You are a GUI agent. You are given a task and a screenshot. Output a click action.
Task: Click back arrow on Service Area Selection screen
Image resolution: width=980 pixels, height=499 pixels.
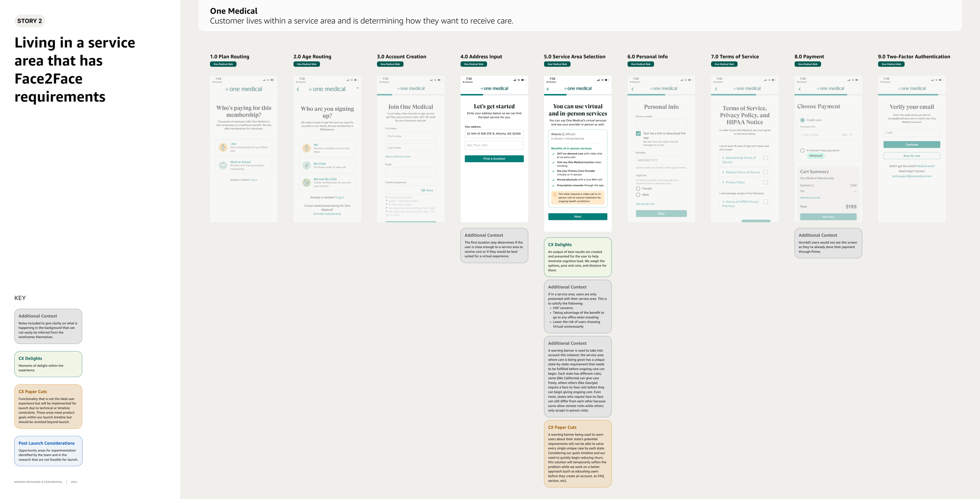click(x=548, y=89)
